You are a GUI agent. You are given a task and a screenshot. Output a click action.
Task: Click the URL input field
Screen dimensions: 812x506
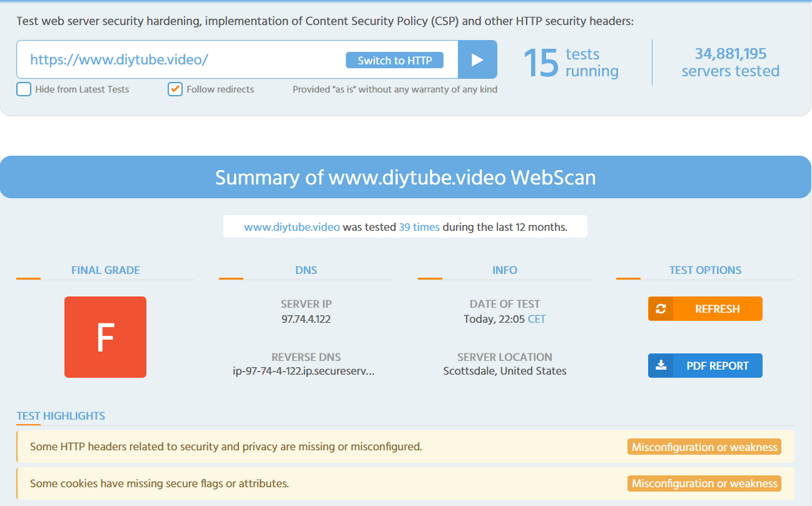point(237,60)
